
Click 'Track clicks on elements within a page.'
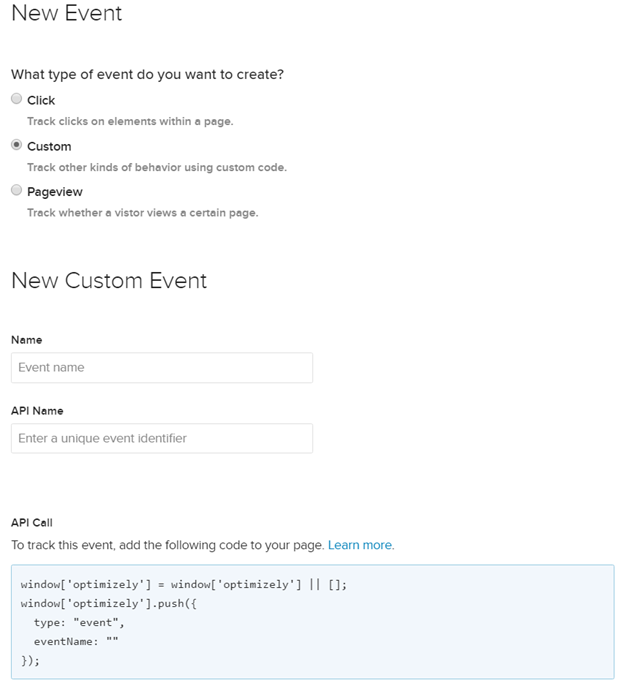(x=130, y=121)
